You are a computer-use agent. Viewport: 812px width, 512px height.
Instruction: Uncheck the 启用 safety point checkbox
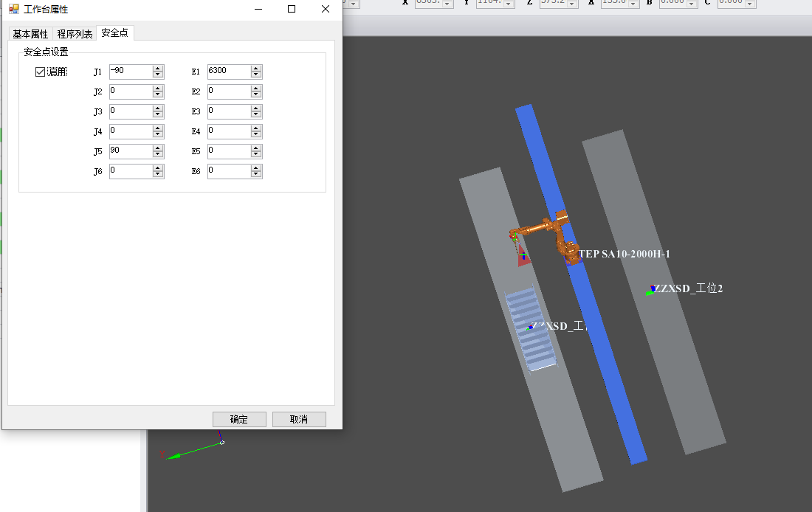pos(41,72)
